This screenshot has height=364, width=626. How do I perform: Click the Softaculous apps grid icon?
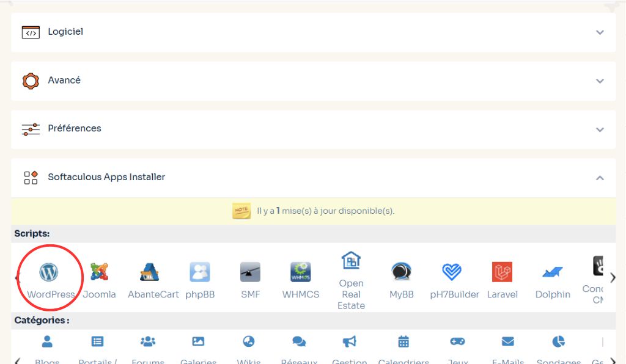pyautogui.click(x=31, y=177)
